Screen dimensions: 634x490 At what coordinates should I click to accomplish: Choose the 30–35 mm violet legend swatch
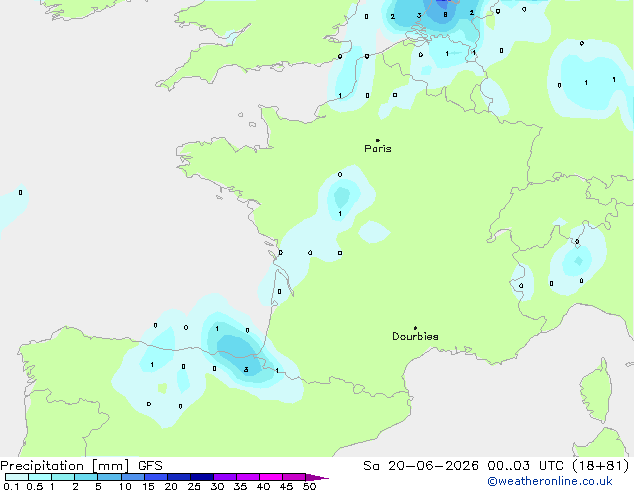tap(225, 477)
